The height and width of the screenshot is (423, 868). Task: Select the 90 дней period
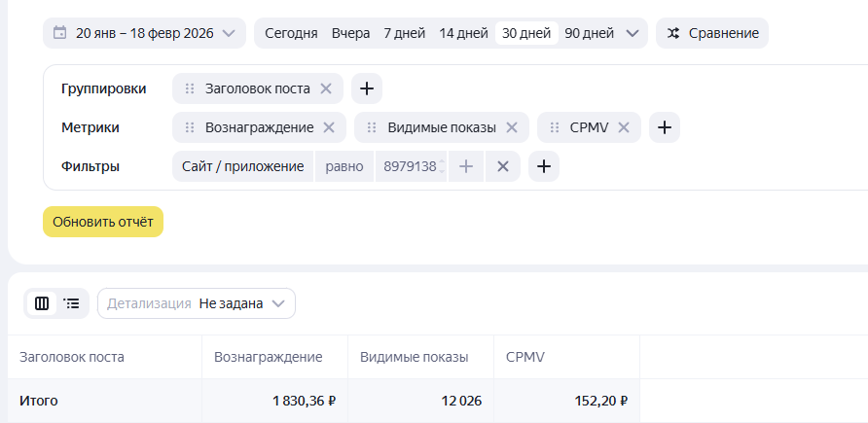pos(589,33)
